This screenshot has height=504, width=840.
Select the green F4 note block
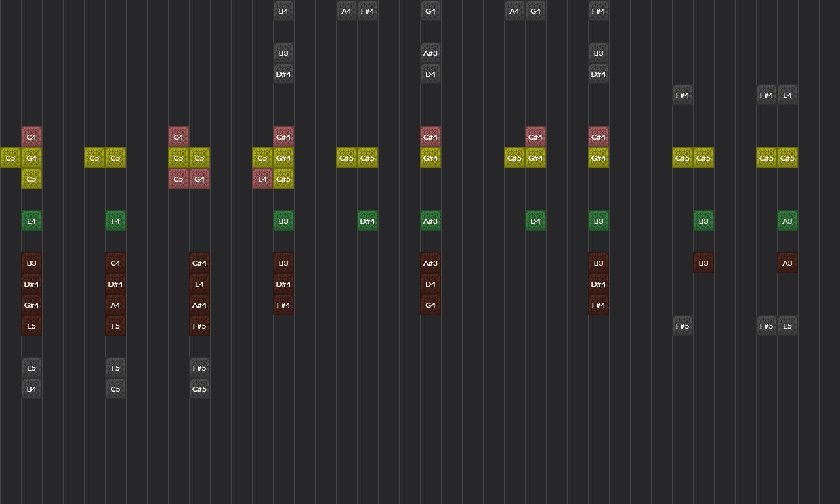pos(115,221)
